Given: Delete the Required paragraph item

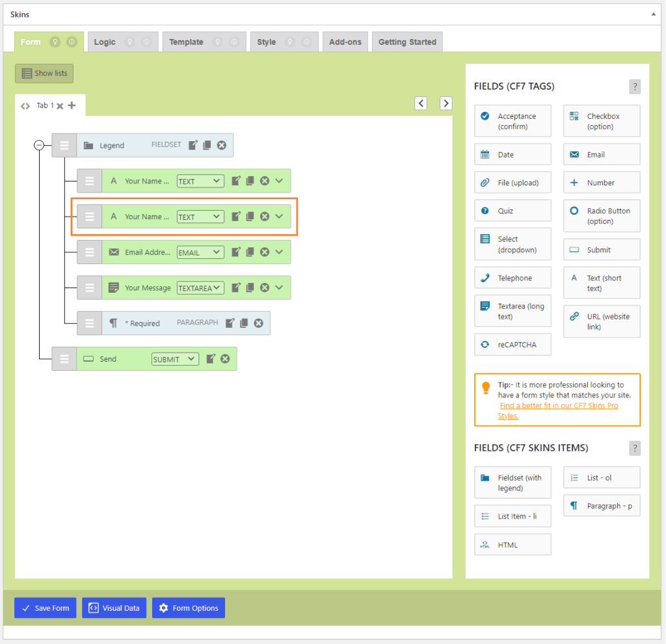Looking at the screenshot, I should [258, 323].
